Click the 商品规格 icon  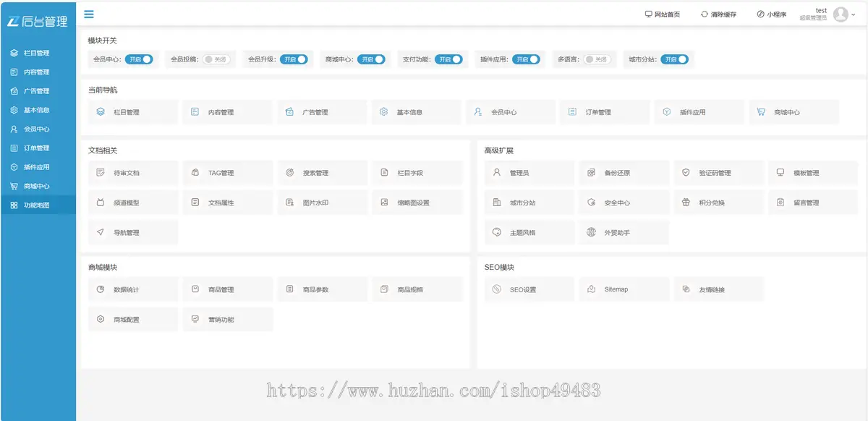(x=384, y=289)
